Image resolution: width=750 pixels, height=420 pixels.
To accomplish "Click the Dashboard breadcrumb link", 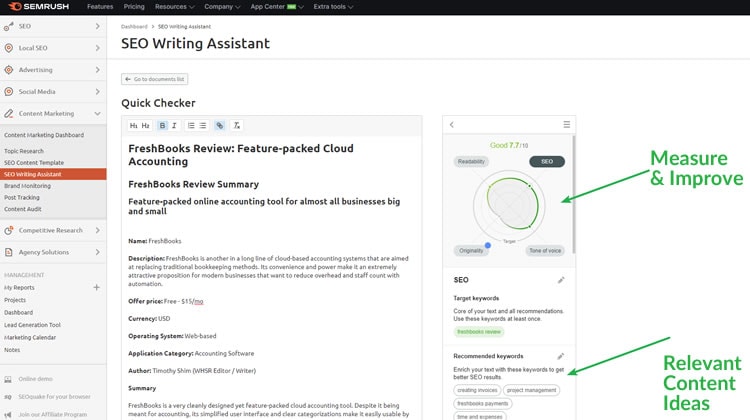I will click(134, 27).
